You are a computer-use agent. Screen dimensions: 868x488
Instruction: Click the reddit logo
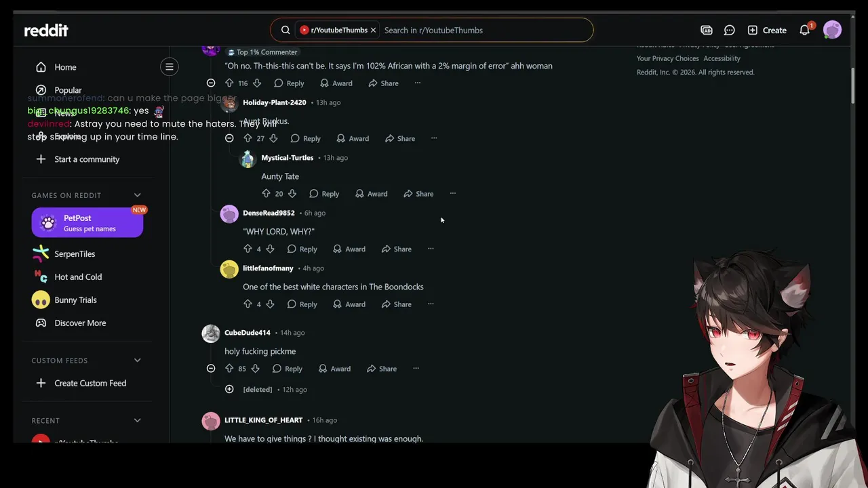click(46, 30)
